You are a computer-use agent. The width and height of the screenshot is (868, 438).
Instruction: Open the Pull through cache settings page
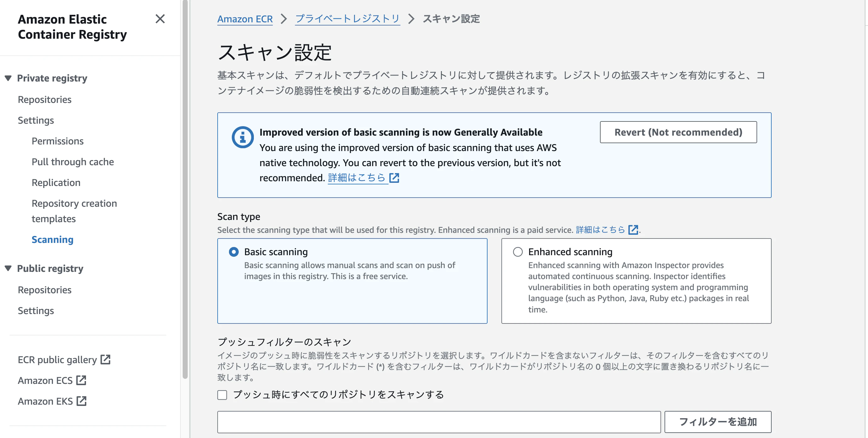coord(73,162)
